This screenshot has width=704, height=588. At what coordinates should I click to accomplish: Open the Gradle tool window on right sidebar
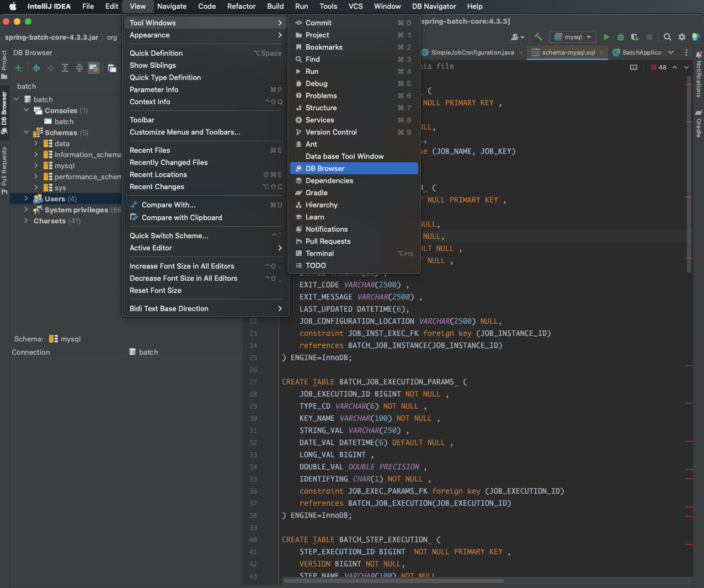(x=698, y=123)
